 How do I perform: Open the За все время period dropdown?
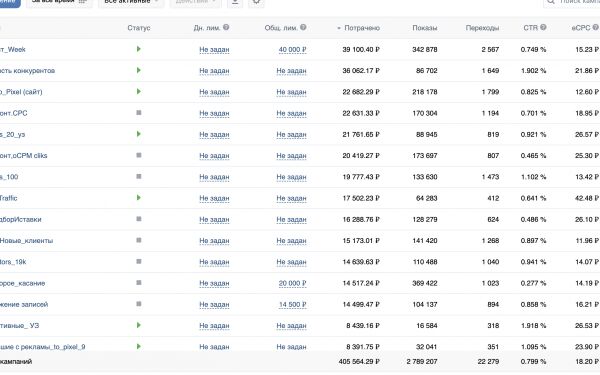(x=59, y=2)
